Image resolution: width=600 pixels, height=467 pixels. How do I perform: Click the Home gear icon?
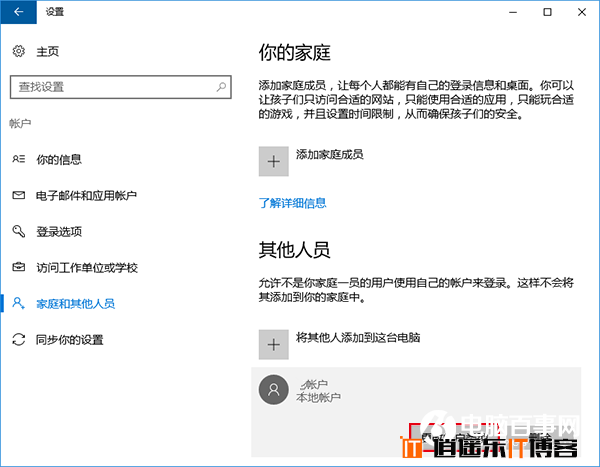pos(17,52)
